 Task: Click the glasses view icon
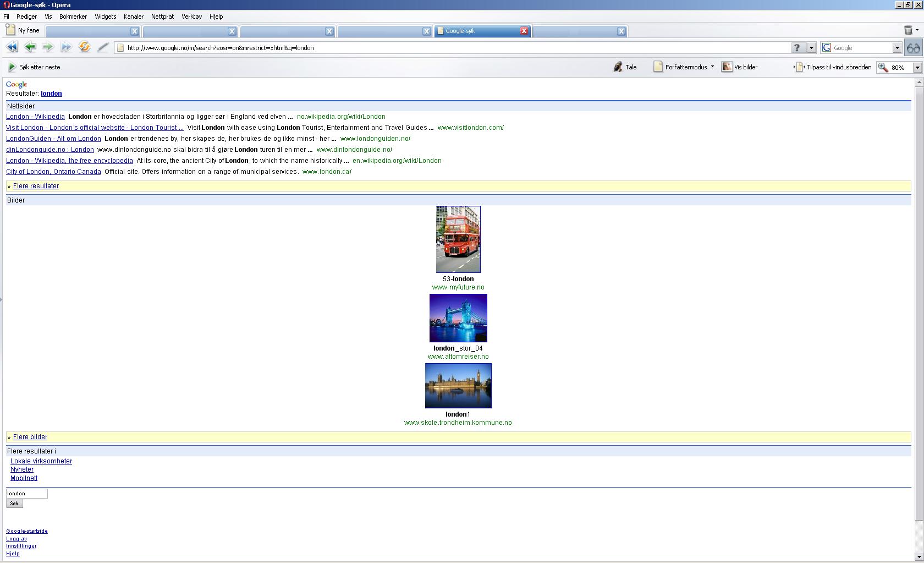pyautogui.click(x=914, y=48)
